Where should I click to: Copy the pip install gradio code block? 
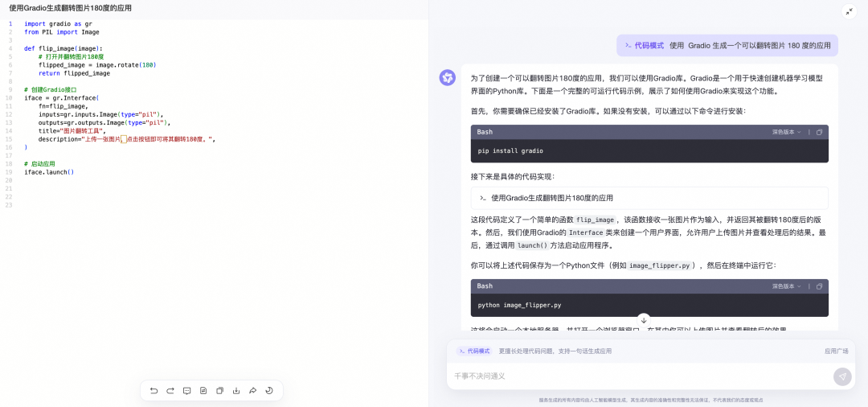point(819,133)
